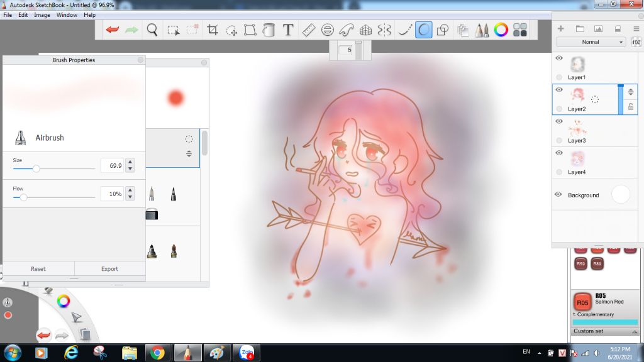
Task: Click the radio circle under Layer3 eye
Action: (559, 140)
